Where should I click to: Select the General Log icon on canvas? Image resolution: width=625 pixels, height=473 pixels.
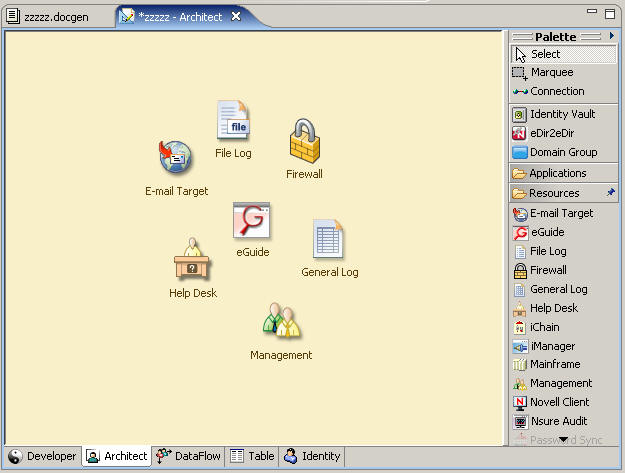[328, 239]
